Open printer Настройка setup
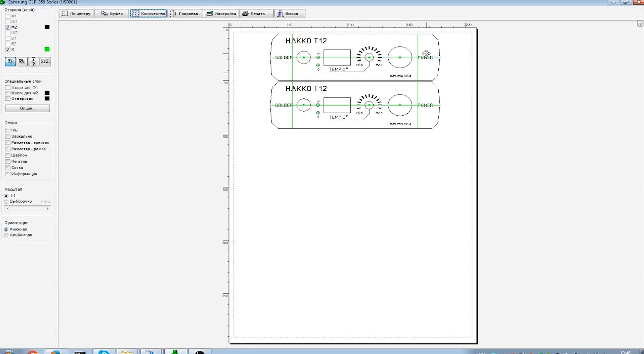The image size is (644, 354). tap(221, 13)
